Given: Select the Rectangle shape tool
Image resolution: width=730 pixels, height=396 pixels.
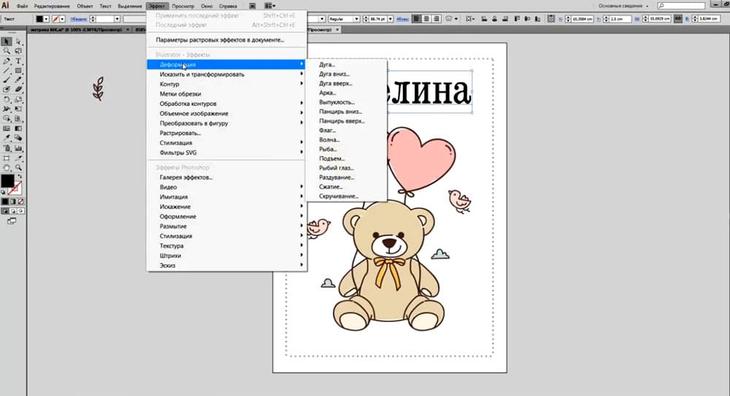Looking at the screenshot, I should point(18,71).
